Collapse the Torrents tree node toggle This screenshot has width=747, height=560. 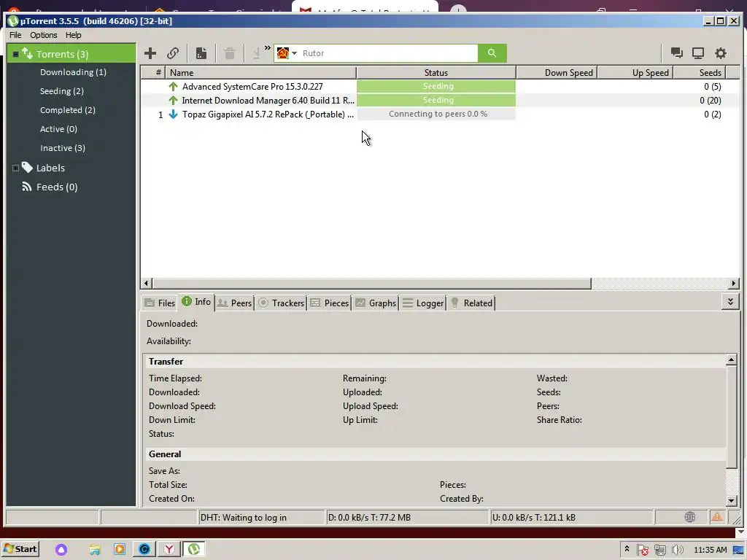pos(15,54)
